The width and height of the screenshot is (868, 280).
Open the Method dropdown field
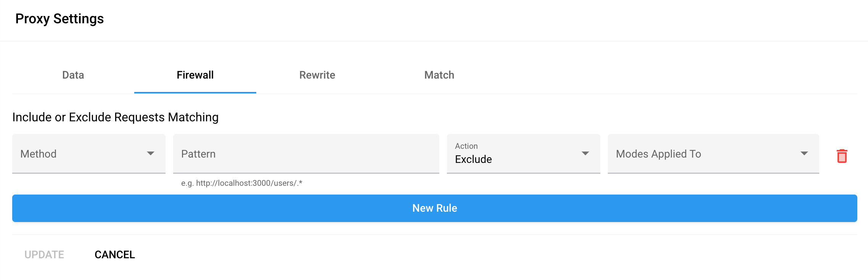click(x=80, y=154)
